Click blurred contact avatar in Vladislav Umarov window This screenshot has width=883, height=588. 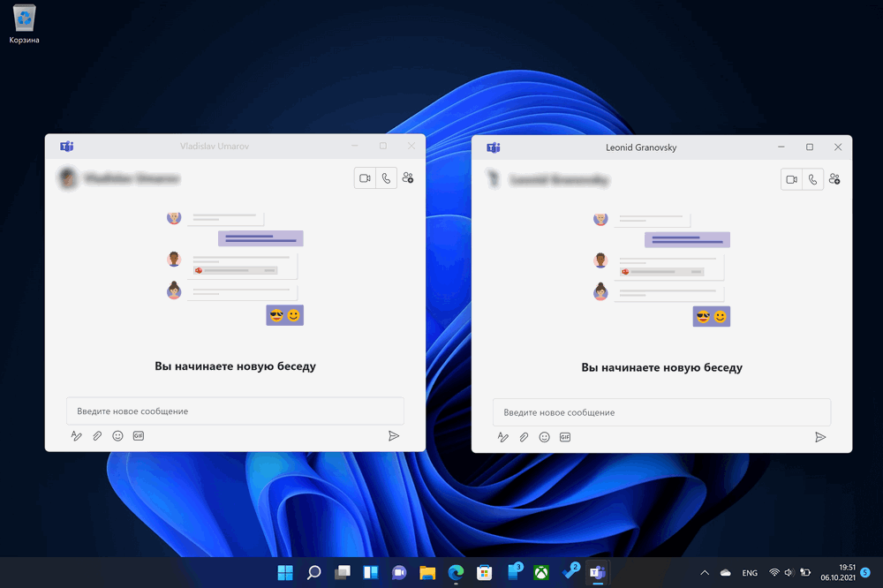(68, 178)
